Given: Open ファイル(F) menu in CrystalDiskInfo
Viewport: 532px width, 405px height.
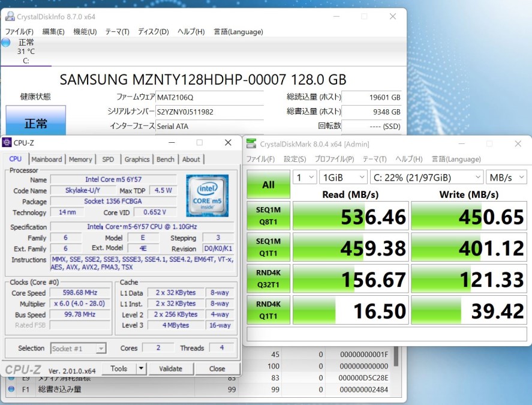Looking at the screenshot, I should coord(19,32).
